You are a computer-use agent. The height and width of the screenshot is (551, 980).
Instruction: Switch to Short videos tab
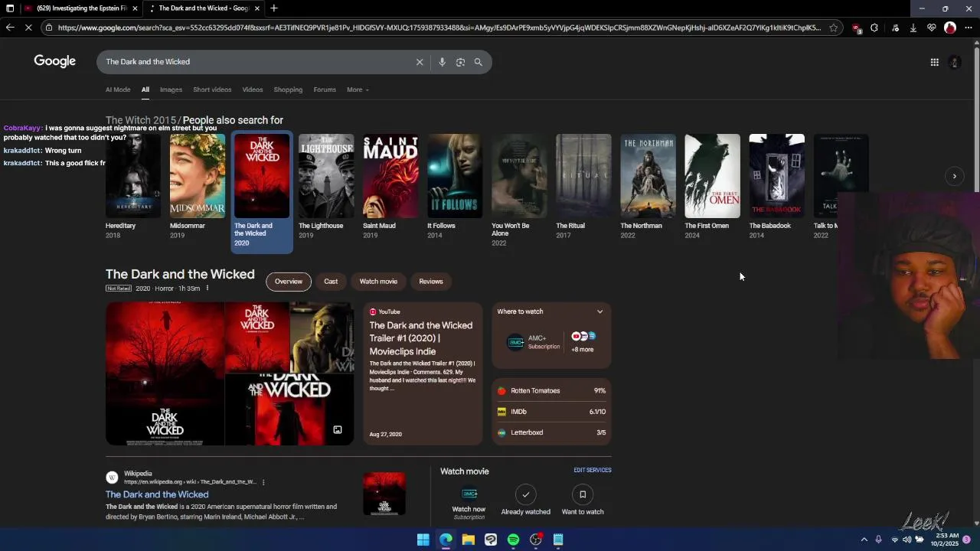point(212,90)
